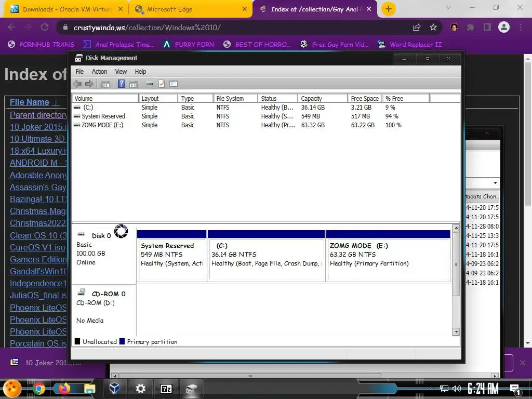The width and height of the screenshot is (532, 399).
Task: Open the View menu in Disk Management
Action: pos(121,72)
